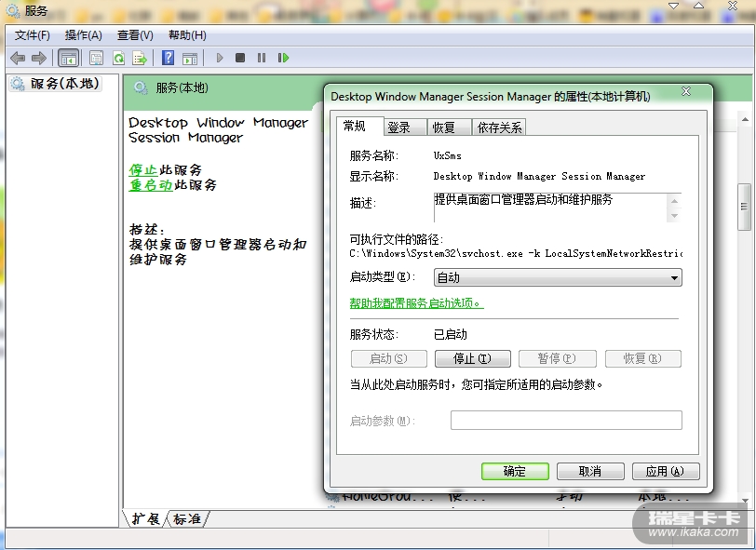Click the Export List toolbar icon

pos(140,59)
